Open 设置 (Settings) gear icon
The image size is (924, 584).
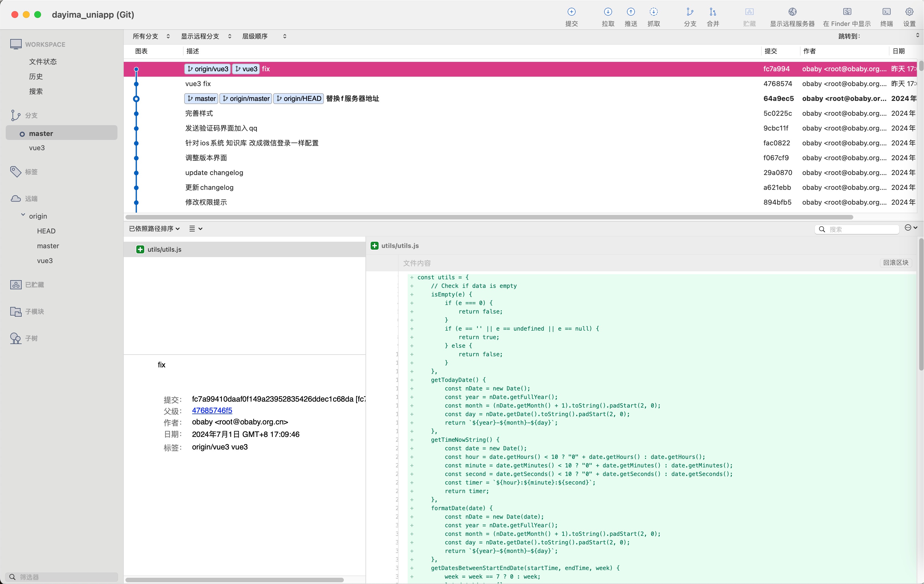coord(909,12)
